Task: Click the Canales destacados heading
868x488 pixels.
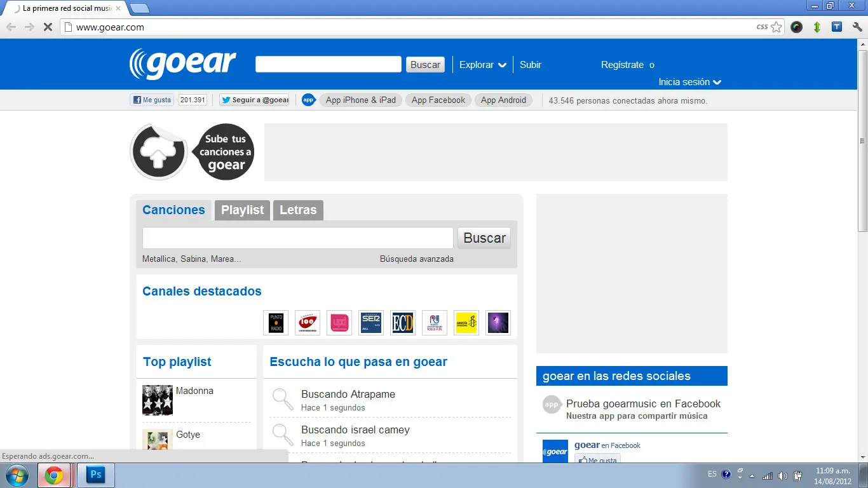Action: coord(202,291)
